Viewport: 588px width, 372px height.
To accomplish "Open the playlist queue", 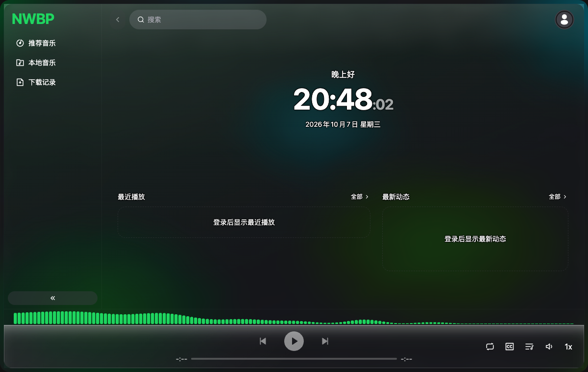I will (529, 347).
